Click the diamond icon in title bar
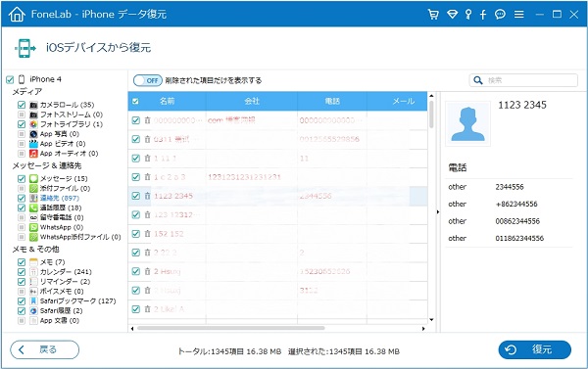The height and width of the screenshot is (369, 588). 452,15
